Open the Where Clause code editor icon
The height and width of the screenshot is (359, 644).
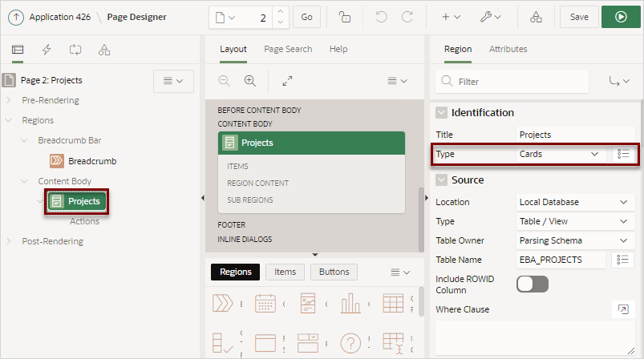point(623,309)
